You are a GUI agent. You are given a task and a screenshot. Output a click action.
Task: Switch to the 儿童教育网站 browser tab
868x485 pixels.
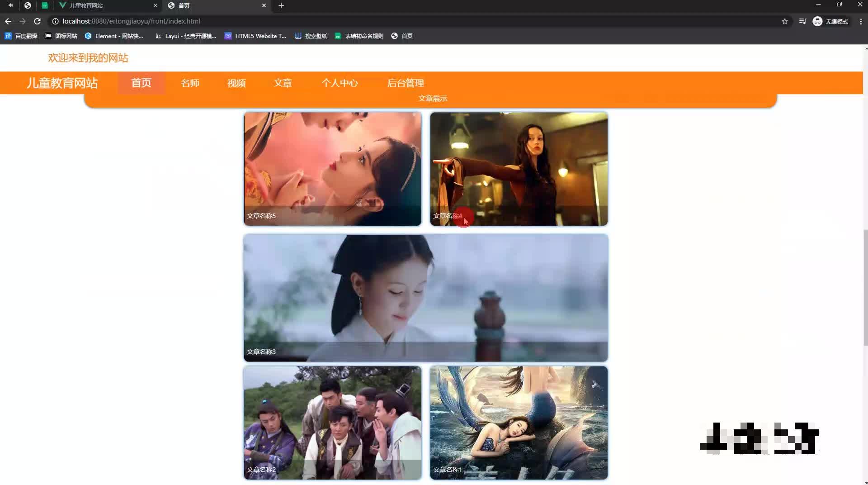tap(108, 5)
